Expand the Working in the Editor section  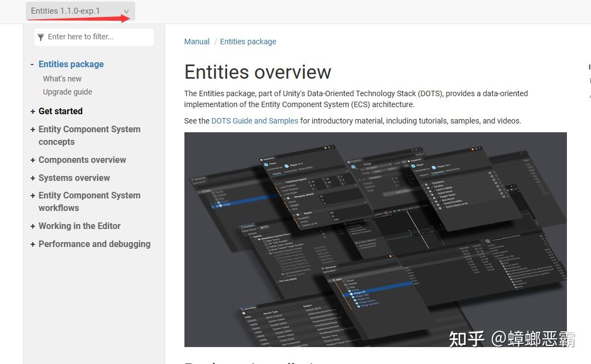click(32, 226)
